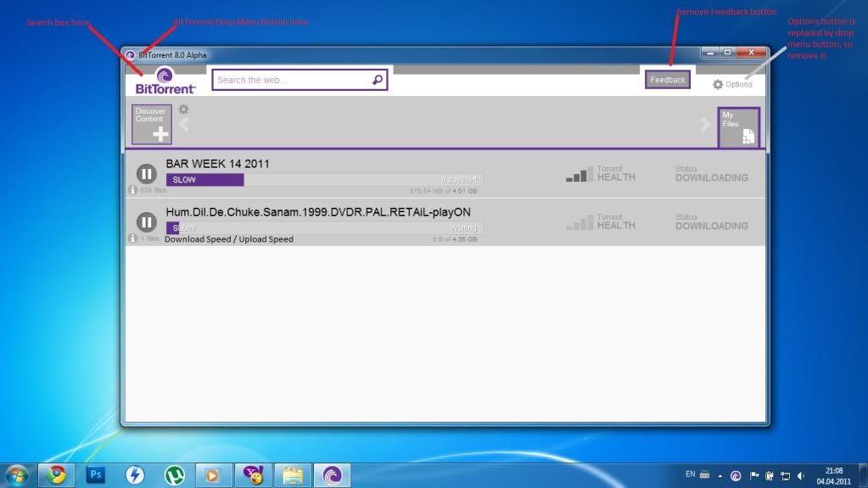The image size is (868, 488).
Task: Click the EN language indicator
Action: (691, 474)
